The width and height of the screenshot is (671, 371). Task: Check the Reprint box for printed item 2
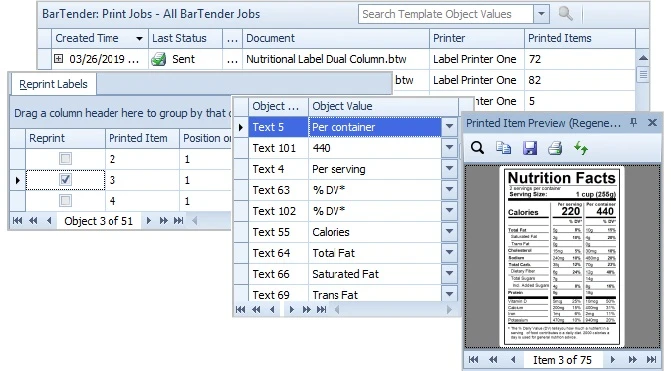point(65,159)
